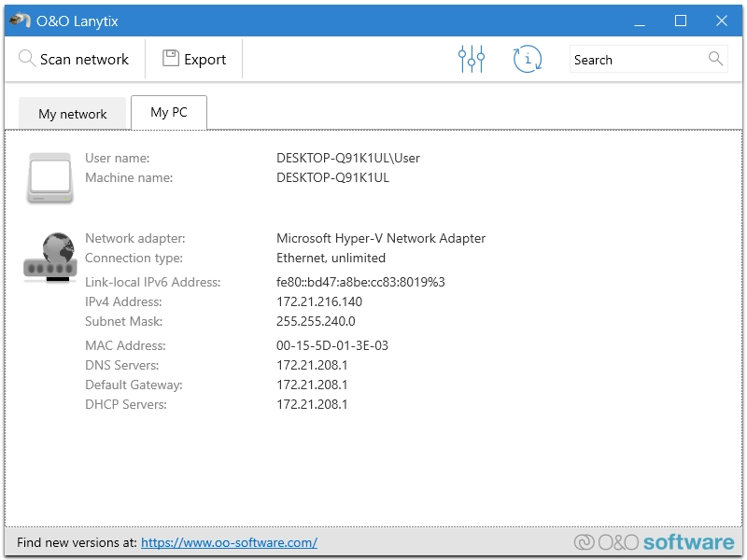Click the Find new versions at: text
Image resolution: width=747 pixels, height=560 pixels.
click(x=77, y=542)
